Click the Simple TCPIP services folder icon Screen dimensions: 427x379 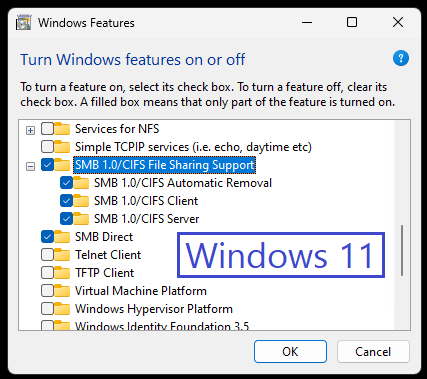point(62,147)
